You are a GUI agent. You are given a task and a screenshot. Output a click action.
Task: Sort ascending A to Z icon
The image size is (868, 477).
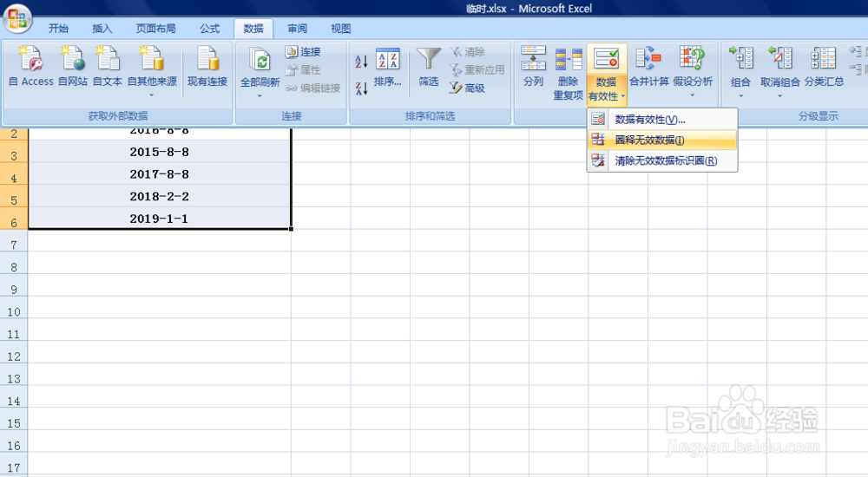point(361,61)
